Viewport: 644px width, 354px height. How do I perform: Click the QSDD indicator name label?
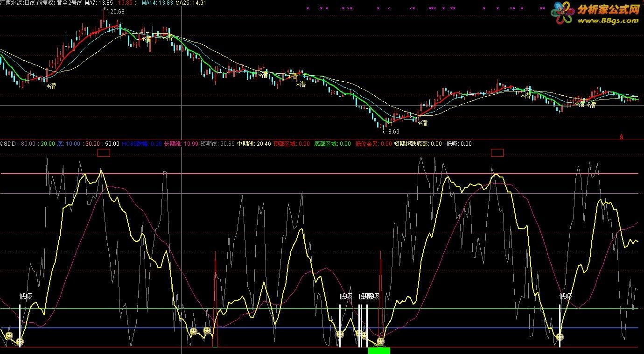(x=8, y=144)
